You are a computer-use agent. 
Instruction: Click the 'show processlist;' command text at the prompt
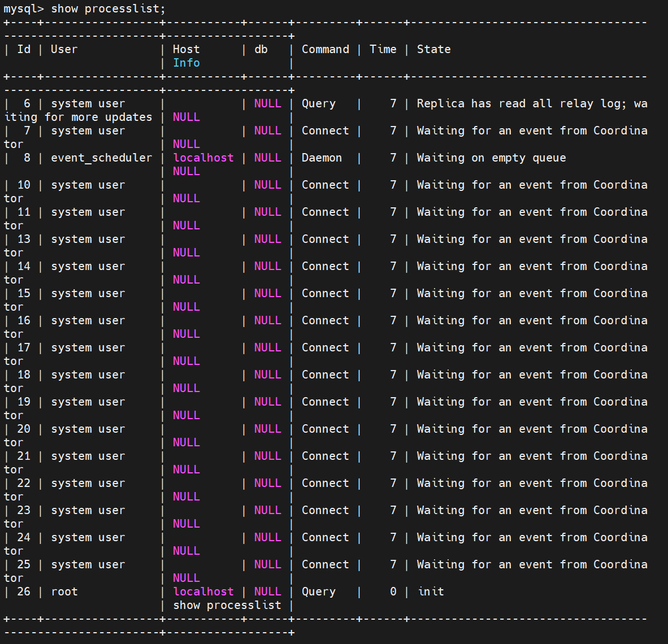108,8
